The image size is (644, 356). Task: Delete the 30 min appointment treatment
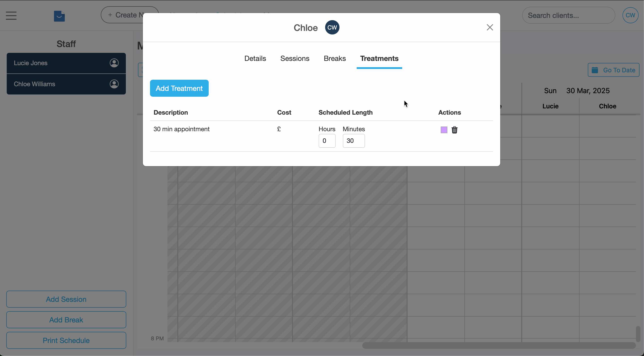point(455,130)
